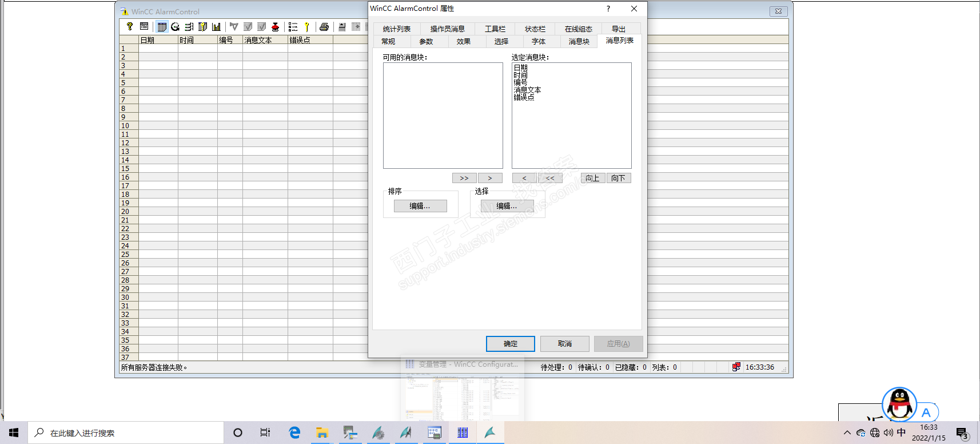Open the lock list icon with yellow pin
The image size is (980, 444).
[x=202, y=26]
